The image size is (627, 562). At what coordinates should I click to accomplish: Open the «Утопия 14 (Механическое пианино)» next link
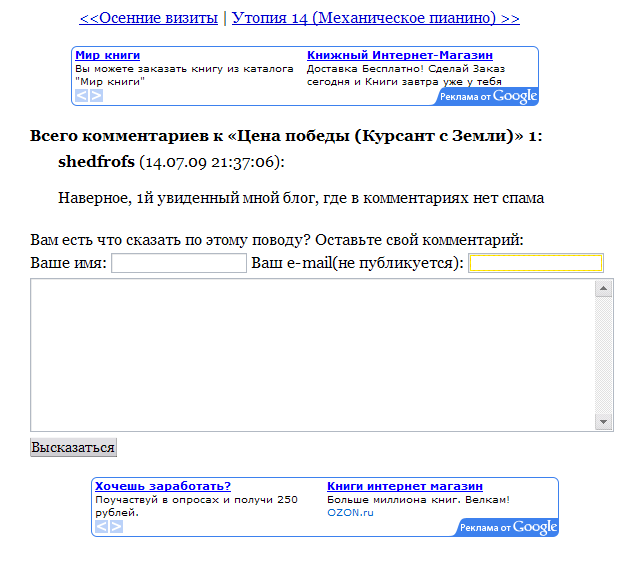(x=376, y=18)
